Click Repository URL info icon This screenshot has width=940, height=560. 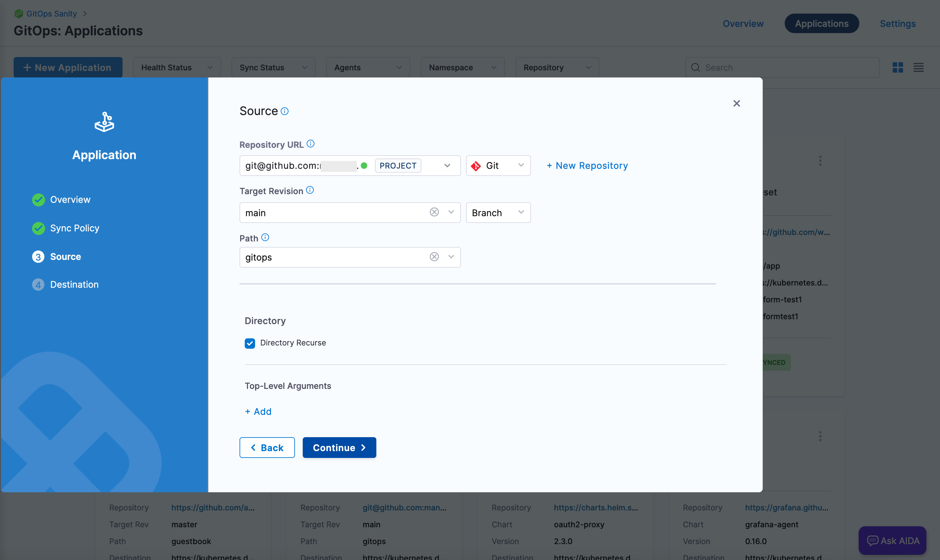pyautogui.click(x=311, y=144)
